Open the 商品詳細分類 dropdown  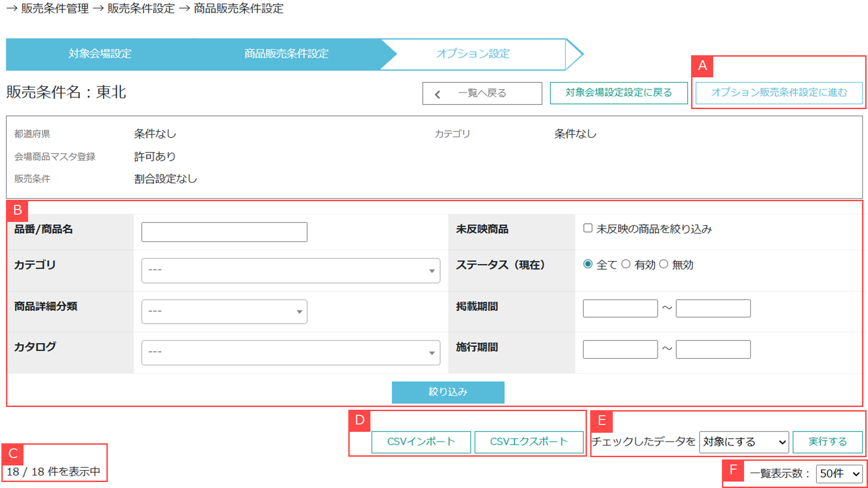[x=224, y=312]
